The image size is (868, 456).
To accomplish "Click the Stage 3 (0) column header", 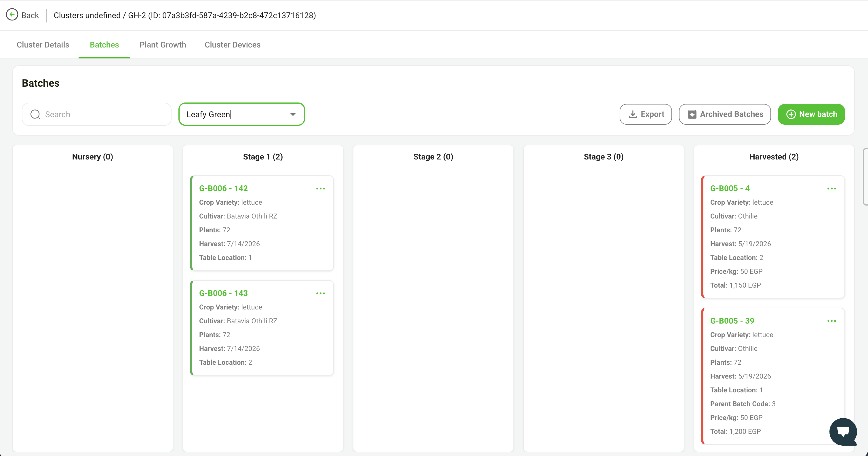I will (x=604, y=157).
